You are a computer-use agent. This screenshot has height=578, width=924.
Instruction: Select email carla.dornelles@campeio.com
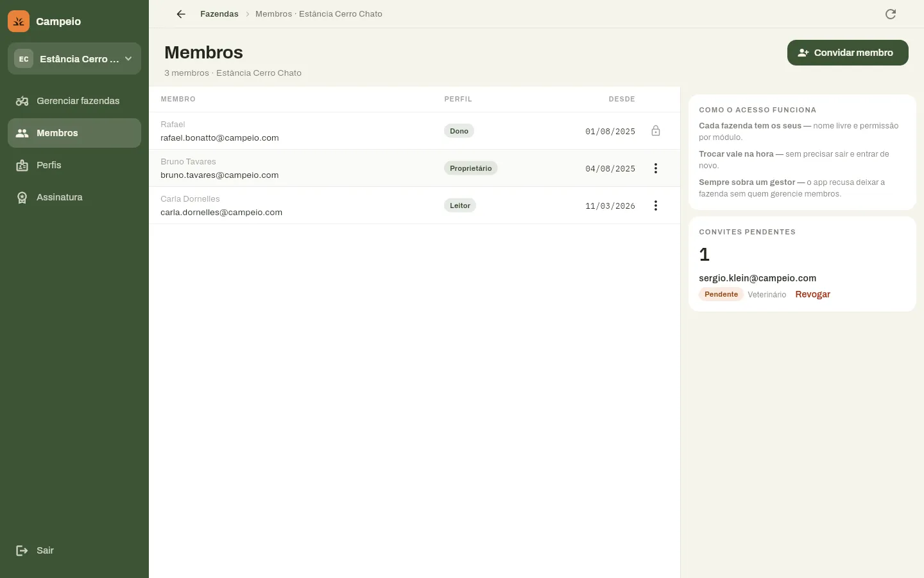click(x=221, y=213)
